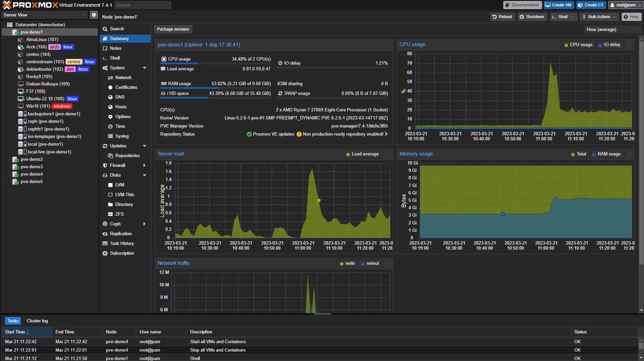This screenshot has width=644, height=361.
Task: Open the LVM-Thin menu item
Action: 125,194
